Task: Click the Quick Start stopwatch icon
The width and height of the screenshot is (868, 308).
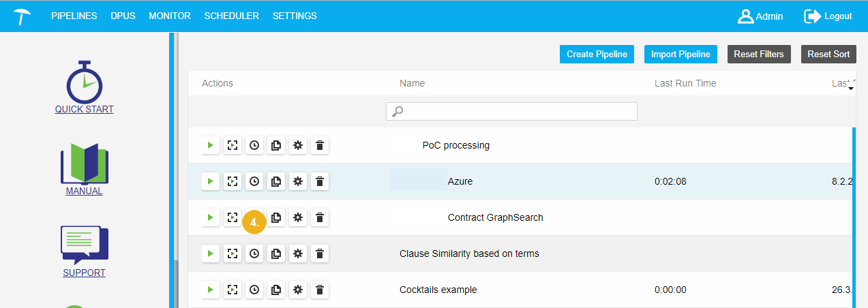Action: (84, 82)
